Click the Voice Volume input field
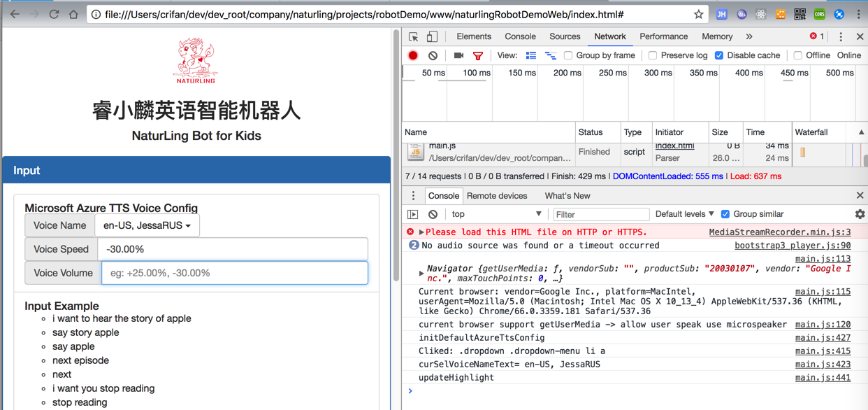This screenshot has height=410, width=868. 235,273
